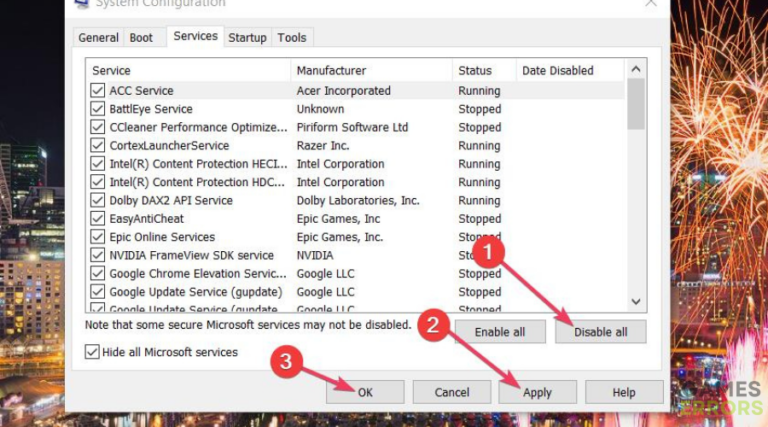The height and width of the screenshot is (427, 768).
Task: Uncheck the ACC Service checkbox
Action: (x=98, y=91)
